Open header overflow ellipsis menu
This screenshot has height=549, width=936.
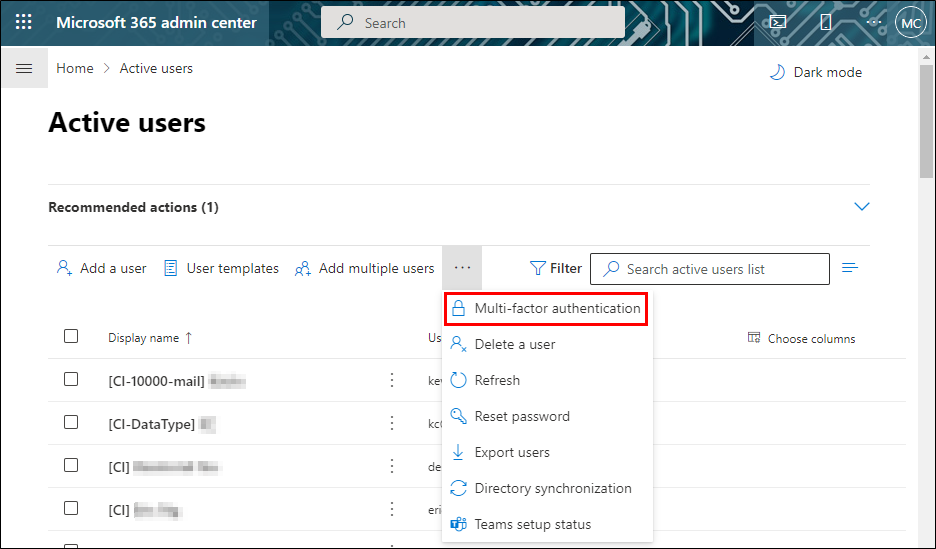tap(874, 22)
